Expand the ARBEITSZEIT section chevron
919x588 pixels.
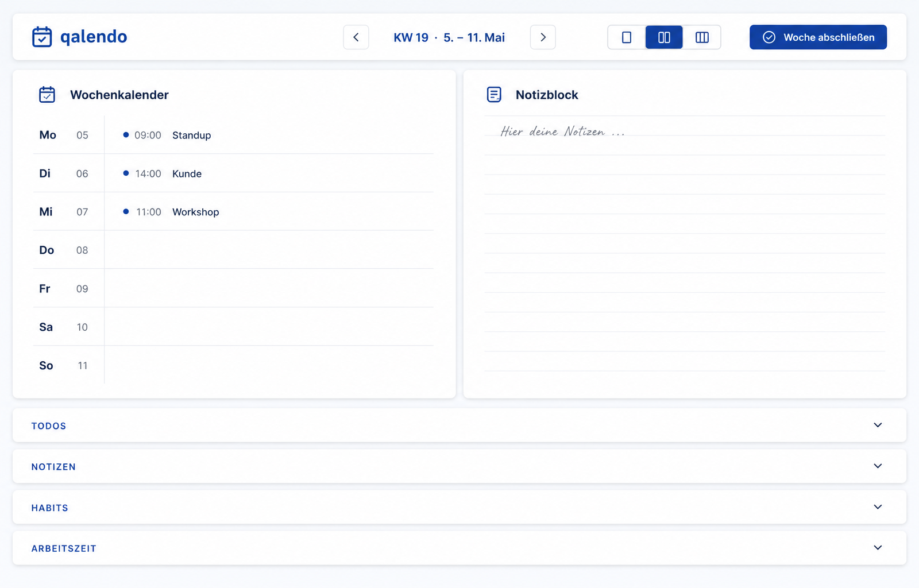[878, 547]
